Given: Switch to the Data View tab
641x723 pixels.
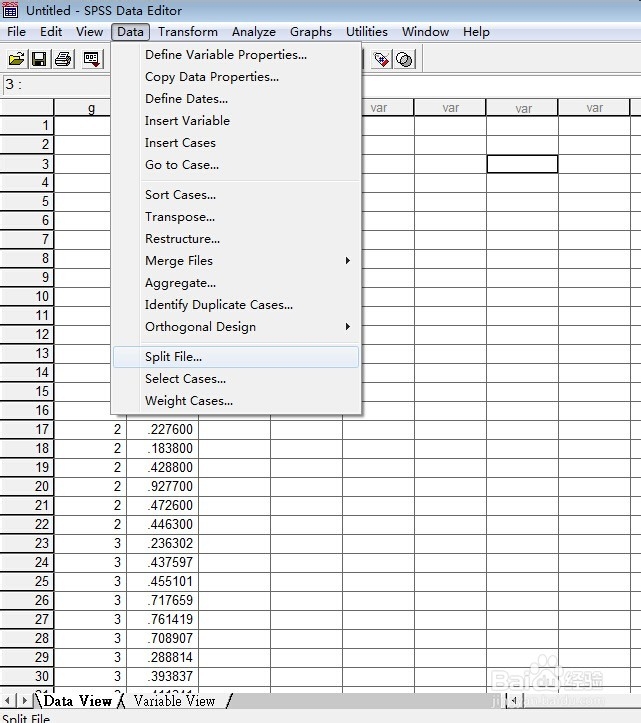Looking at the screenshot, I should point(77,701).
